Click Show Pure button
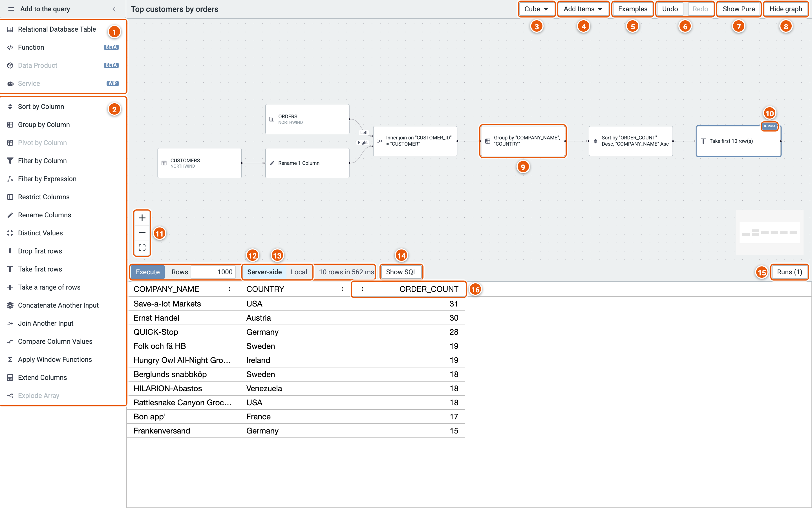This screenshot has height=508, width=812. (738, 9)
